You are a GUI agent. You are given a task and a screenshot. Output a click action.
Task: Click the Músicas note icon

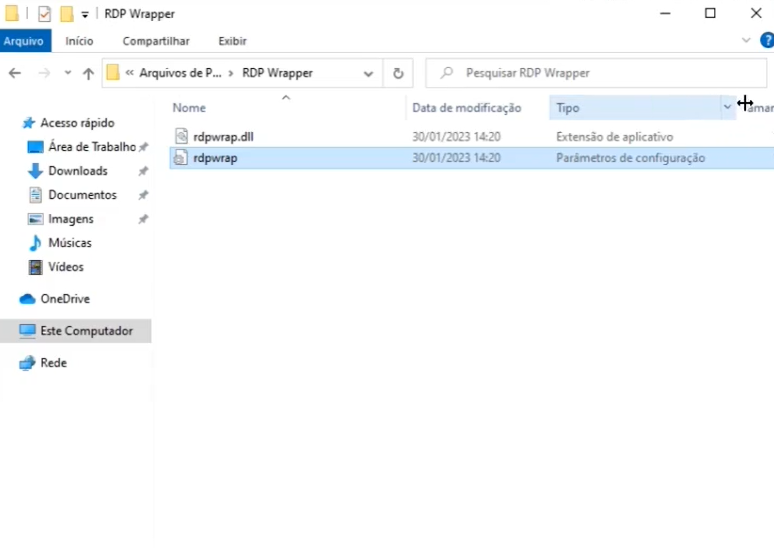pos(35,243)
